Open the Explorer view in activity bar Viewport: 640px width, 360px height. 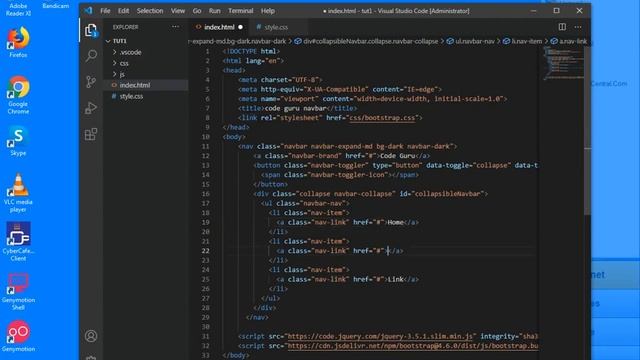tap(91, 30)
